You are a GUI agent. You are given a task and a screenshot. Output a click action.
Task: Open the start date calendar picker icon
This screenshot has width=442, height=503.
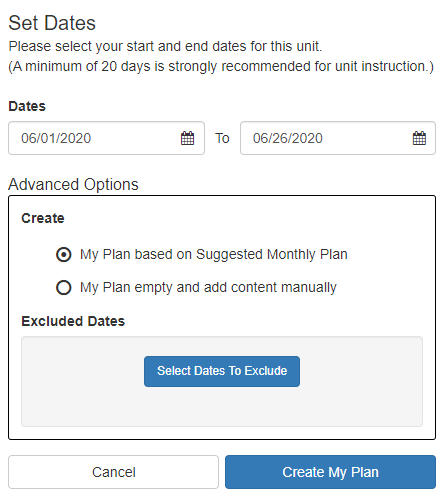[x=187, y=138]
